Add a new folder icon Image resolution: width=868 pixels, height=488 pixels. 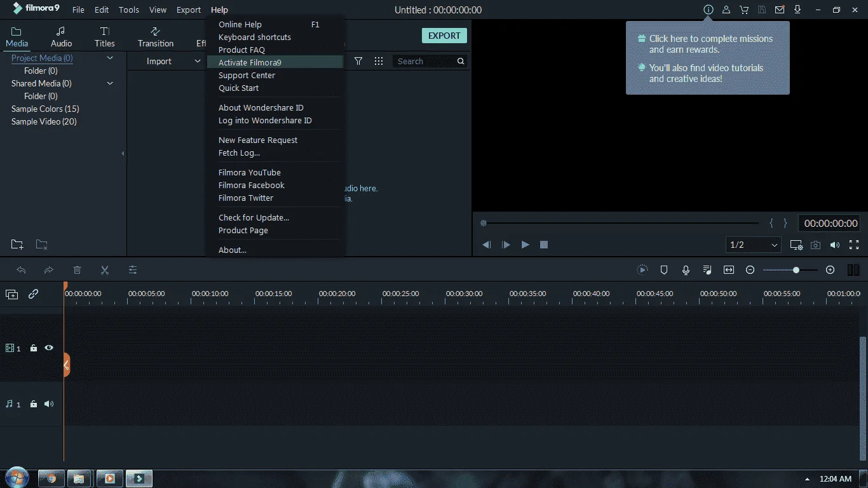[17, 245]
